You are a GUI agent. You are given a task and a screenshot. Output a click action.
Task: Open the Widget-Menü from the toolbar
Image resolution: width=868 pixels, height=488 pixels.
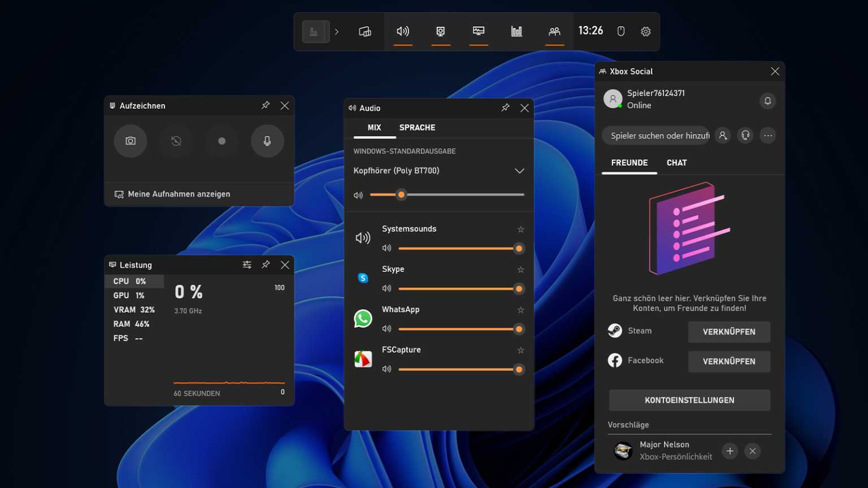(365, 32)
